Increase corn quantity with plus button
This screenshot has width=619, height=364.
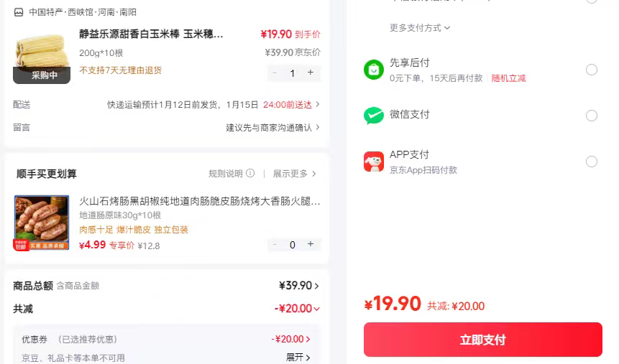pos(311,73)
